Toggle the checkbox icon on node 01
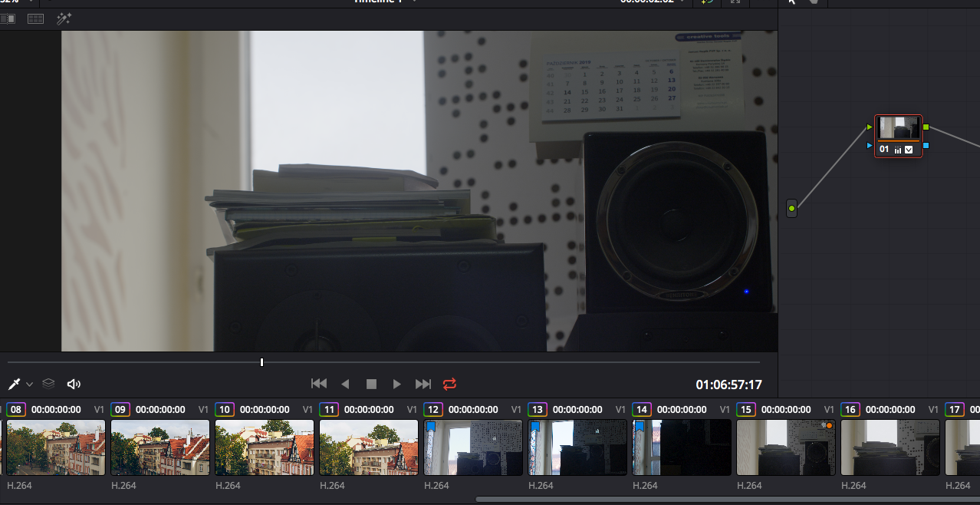The width and height of the screenshot is (980, 505). click(x=909, y=150)
